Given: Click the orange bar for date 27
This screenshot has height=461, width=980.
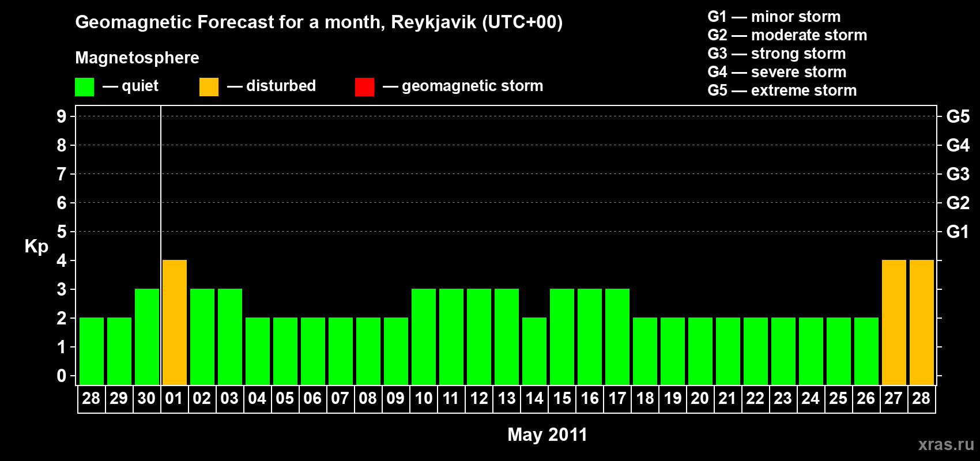Looking at the screenshot, I should click(x=894, y=322).
